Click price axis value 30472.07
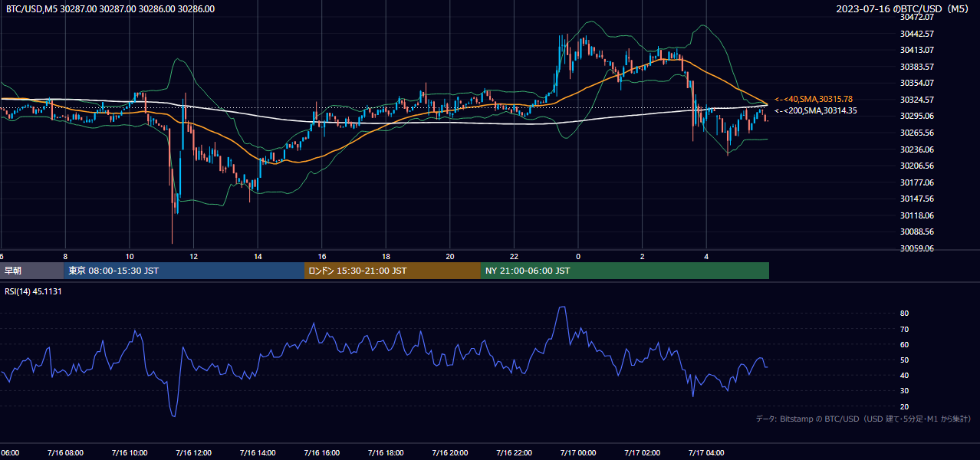 click(917, 17)
